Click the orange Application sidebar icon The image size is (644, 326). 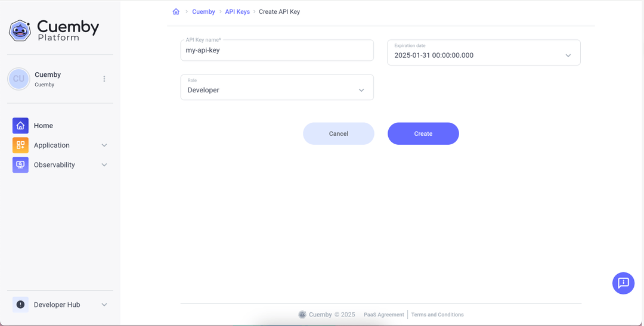20,145
